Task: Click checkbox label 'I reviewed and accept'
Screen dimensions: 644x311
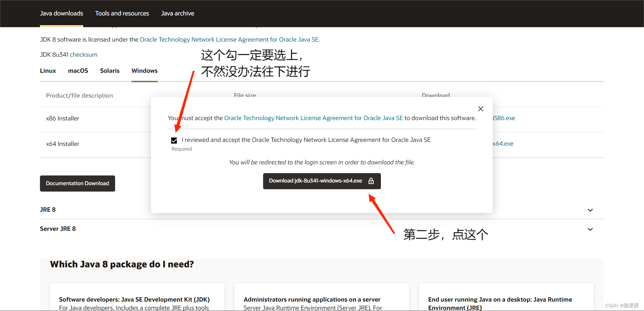Action: click(x=306, y=140)
